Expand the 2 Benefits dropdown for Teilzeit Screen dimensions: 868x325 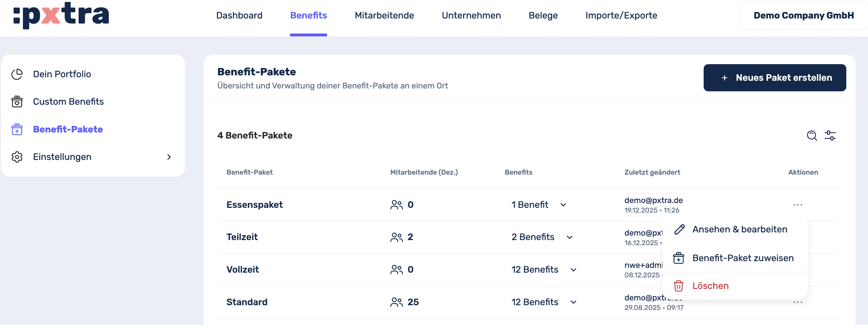[569, 237]
